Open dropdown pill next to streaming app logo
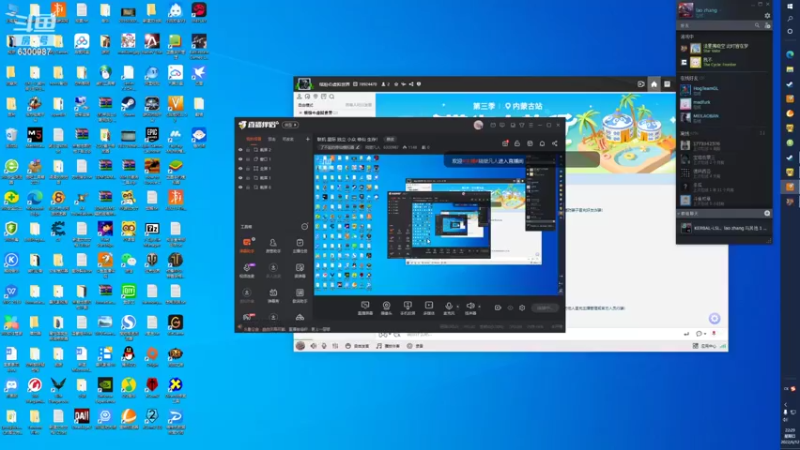Viewport: 800px width, 450px height. [290, 125]
